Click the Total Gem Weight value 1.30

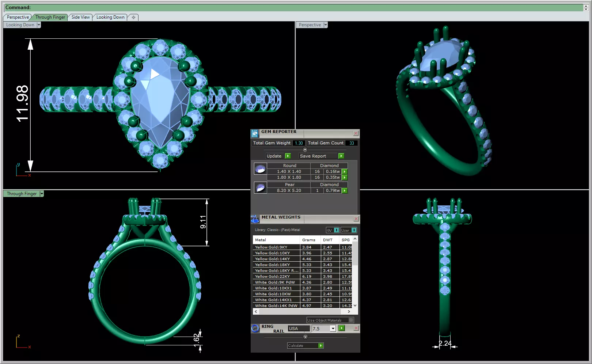[x=299, y=143]
